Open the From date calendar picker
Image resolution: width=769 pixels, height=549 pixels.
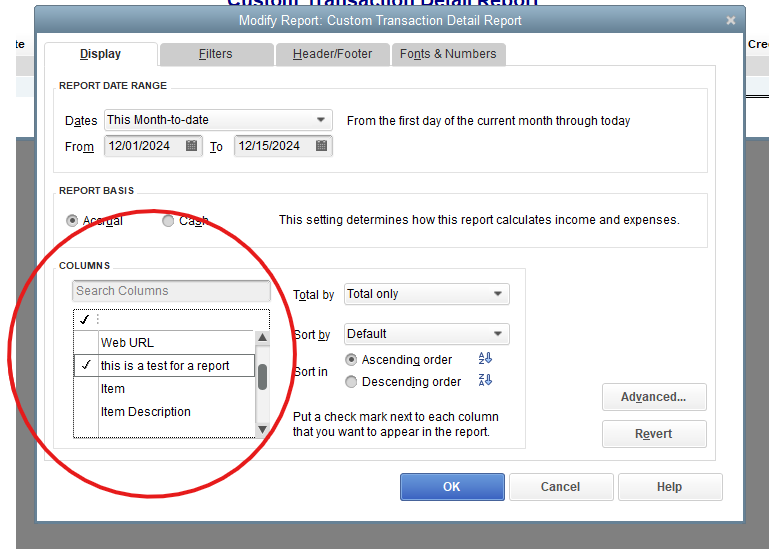[x=191, y=146]
